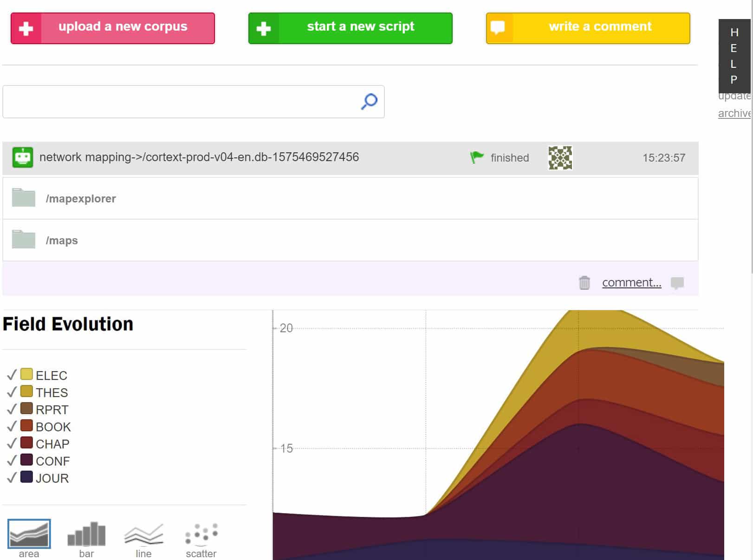Focus the search input field
The width and height of the screenshot is (753, 560).
194,102
